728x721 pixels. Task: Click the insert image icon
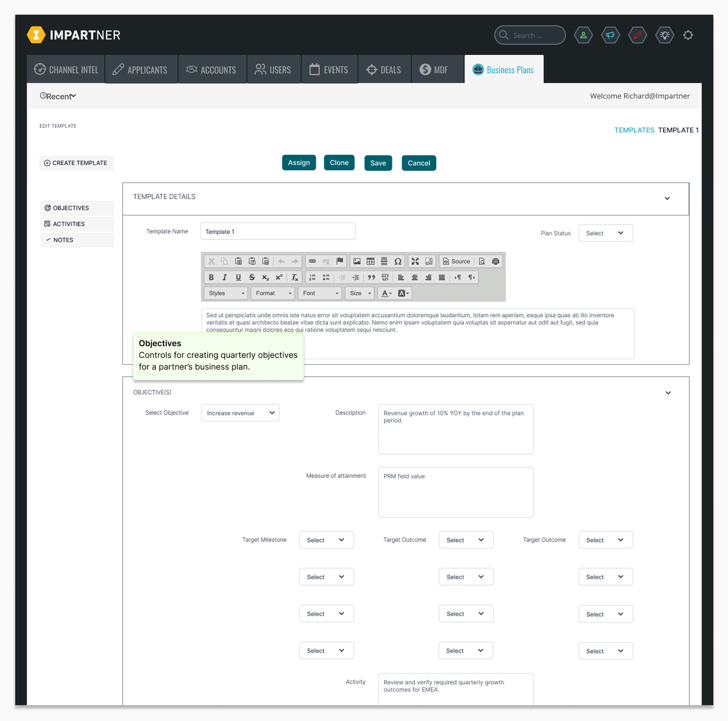click(357, 261)
